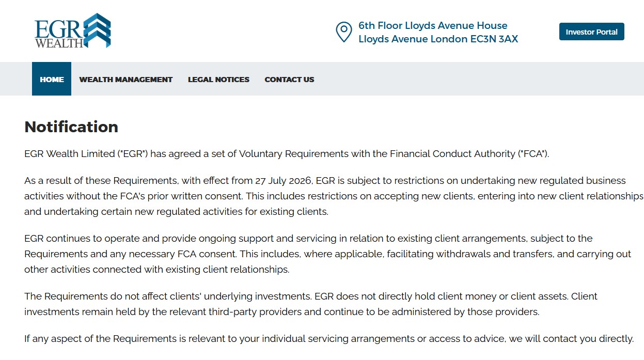Open the CONTACT US page

pyautogui.click(x=289, y=80)
